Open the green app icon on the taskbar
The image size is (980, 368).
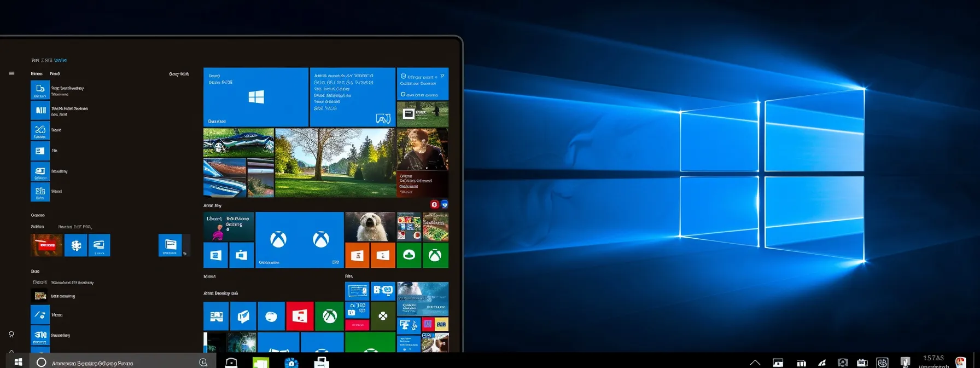pyautogui.click(x=261, y=363)
